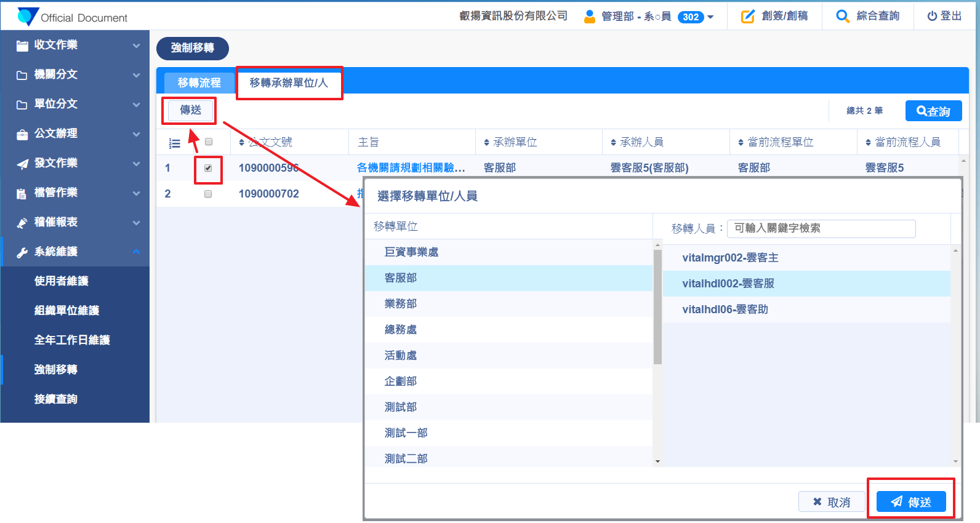Click the user profile avatar icon
Image resolution: width=980 pixels, height=523 pixels.
click(x=589, y=17)
